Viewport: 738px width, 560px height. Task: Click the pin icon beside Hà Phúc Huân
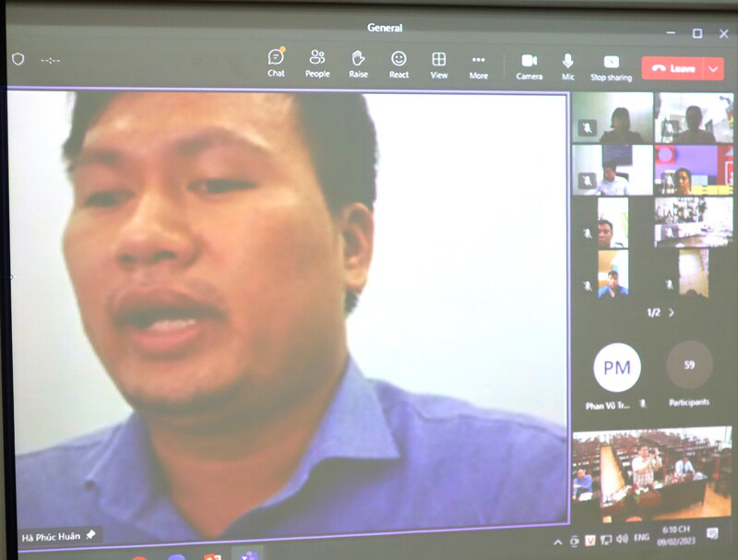(90, 535)
